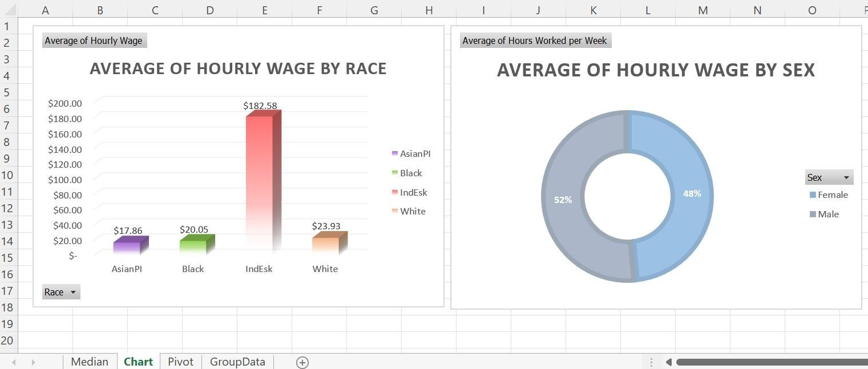The width and height of the screenshot is (868, 369).
Task: Click the AsianPI legend marker
Action: pyautogui.click(x=393, y=153)
